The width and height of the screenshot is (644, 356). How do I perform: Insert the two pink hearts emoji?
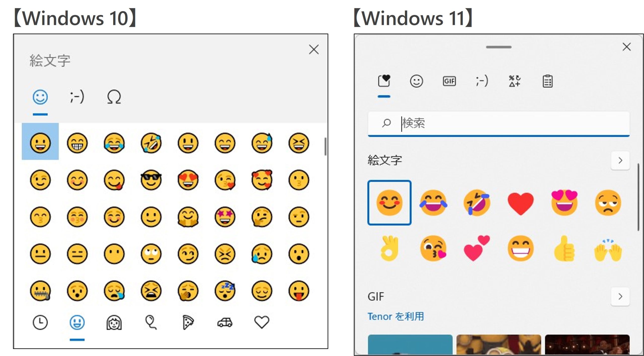[477, 248]
